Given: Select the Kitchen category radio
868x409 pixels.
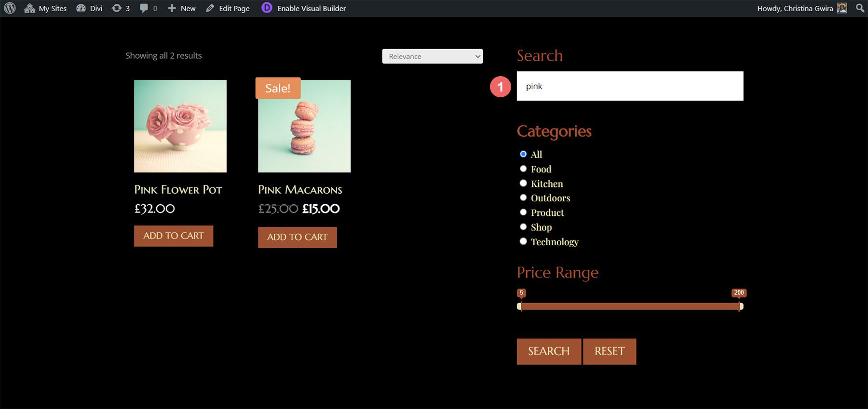Looking at the screenshot, I should pyautogui.click(x=523, y=183).
